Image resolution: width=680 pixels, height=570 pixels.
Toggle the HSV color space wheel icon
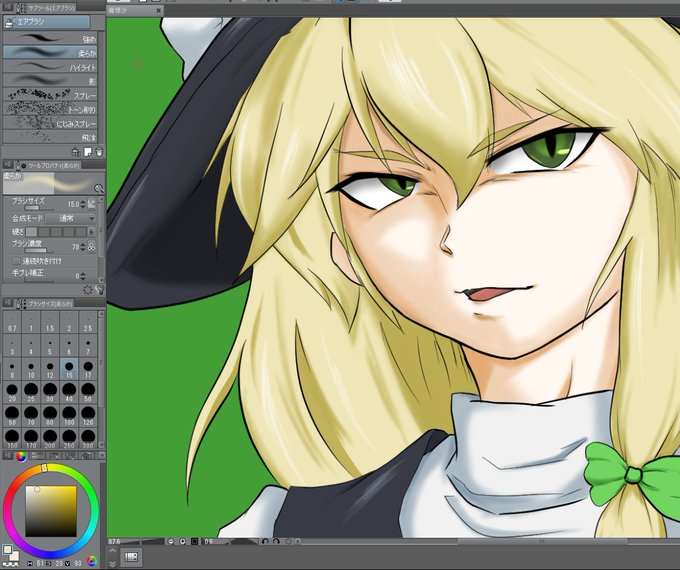[x=92, y=561]
